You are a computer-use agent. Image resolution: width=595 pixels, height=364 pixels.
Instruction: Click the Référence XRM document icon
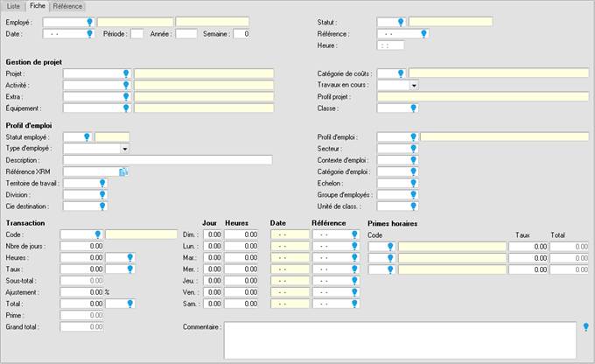point(123,172)
